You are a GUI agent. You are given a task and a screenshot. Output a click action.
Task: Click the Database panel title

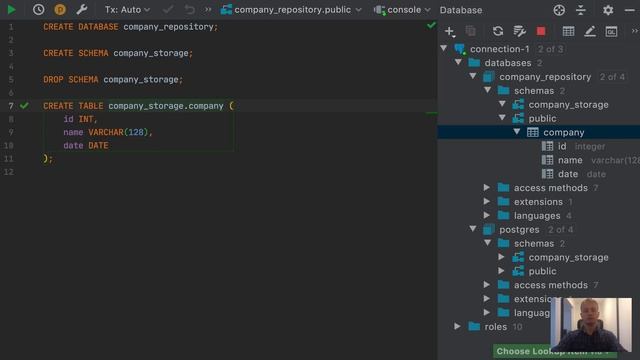click(x=461, y=10)
